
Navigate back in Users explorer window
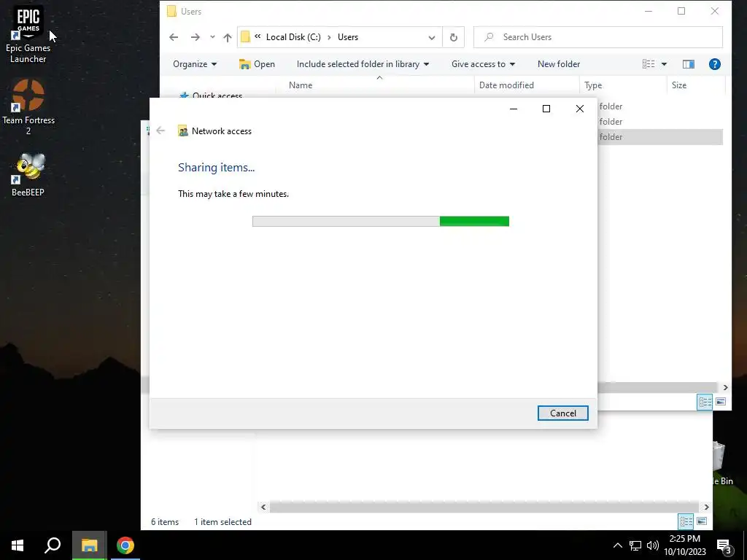point(174,37)
